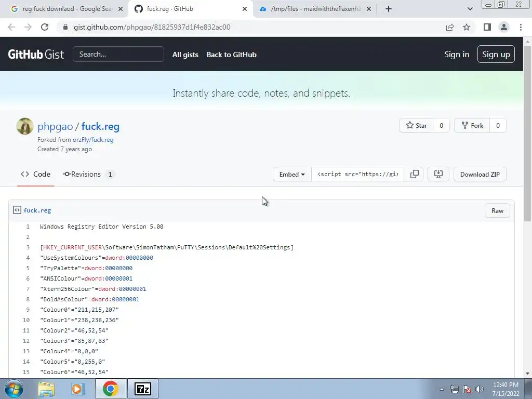Viewport: 532px width, 399px height.
Task: Show hidden tray icons arrow
Action: coord(442,389)
